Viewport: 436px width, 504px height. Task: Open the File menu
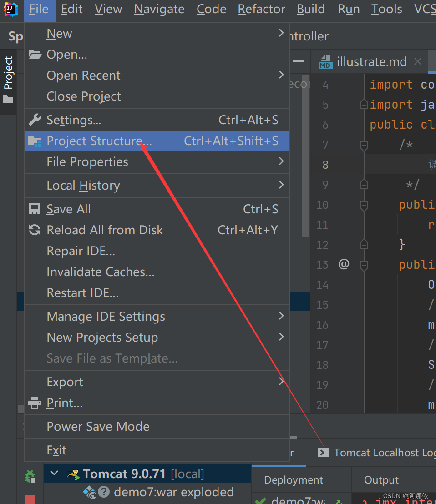coord(39,9)
